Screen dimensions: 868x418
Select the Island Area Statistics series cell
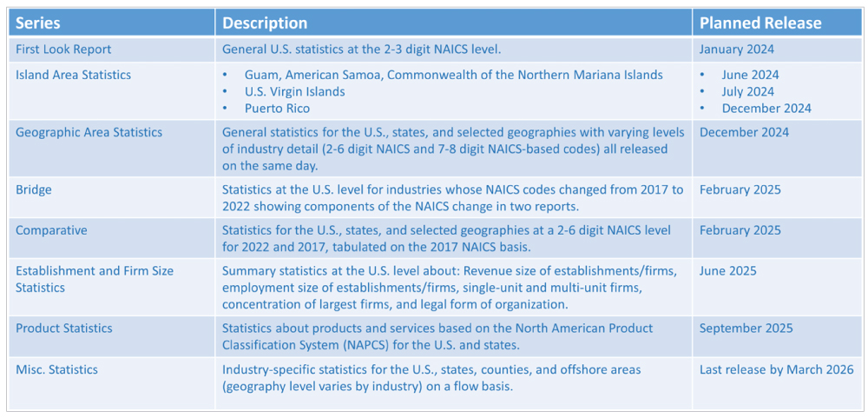pos(112,91)
